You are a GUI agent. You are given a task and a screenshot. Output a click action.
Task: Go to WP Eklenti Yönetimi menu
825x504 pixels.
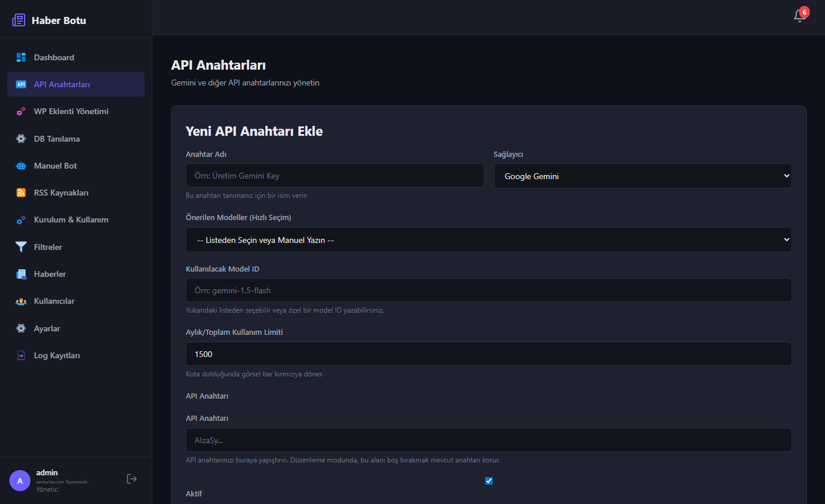point(71,111)
